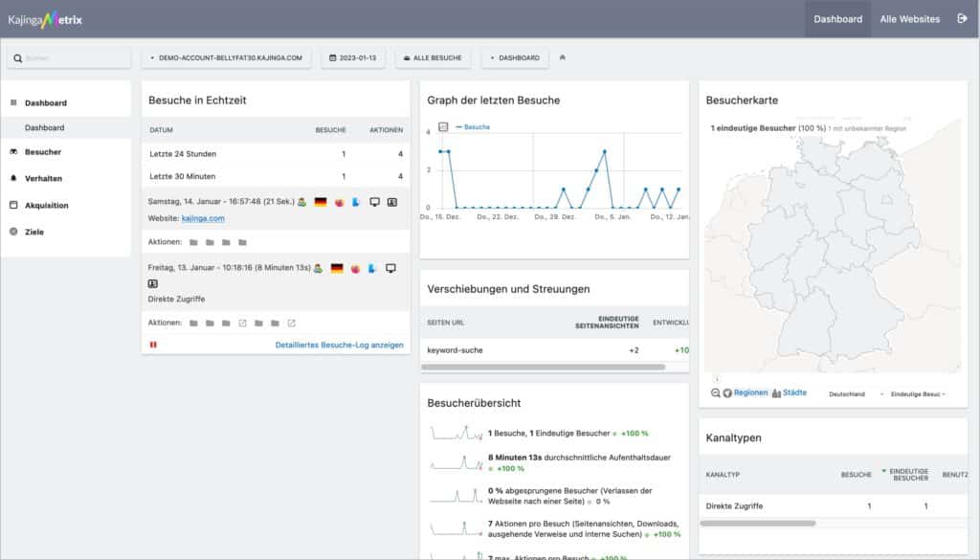Click last outlink action icon in Freitag visit
Screen dimensions: 980x560
click(x=291, y=324)
